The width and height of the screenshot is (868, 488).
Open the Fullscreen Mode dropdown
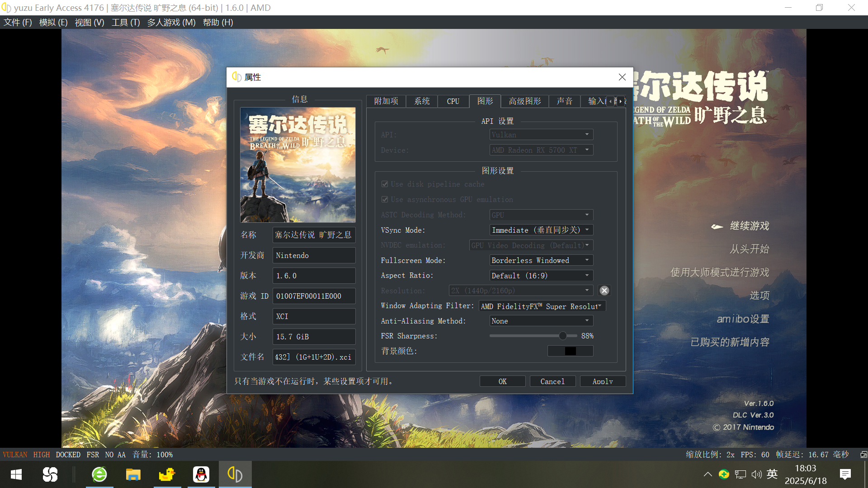[x=541, y=260]
